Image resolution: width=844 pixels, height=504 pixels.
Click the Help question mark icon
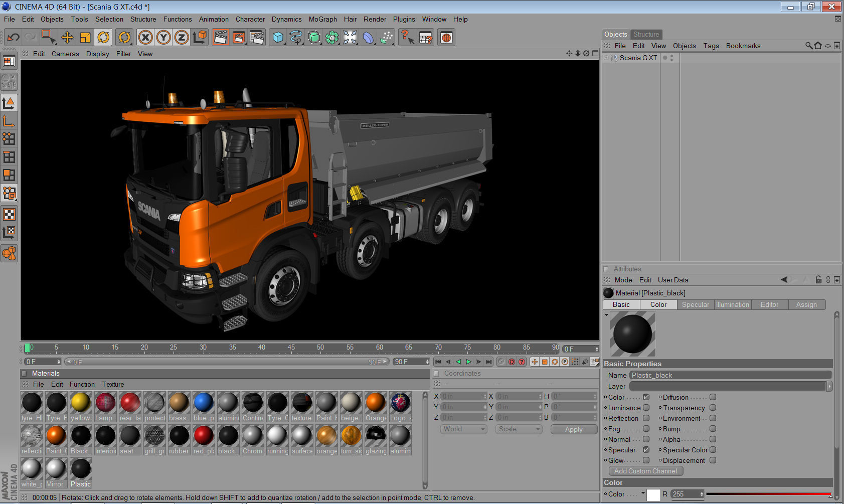tap(407, 37)
